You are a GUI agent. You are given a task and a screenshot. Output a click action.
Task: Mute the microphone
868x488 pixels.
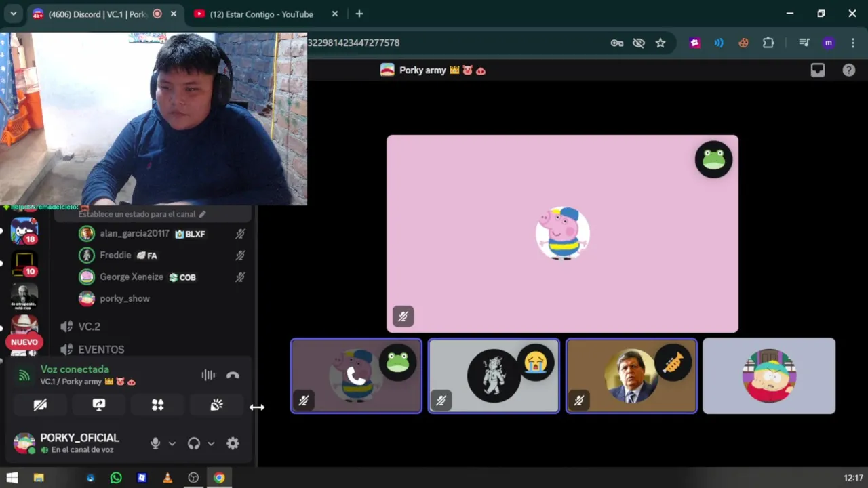coord(155,443)
